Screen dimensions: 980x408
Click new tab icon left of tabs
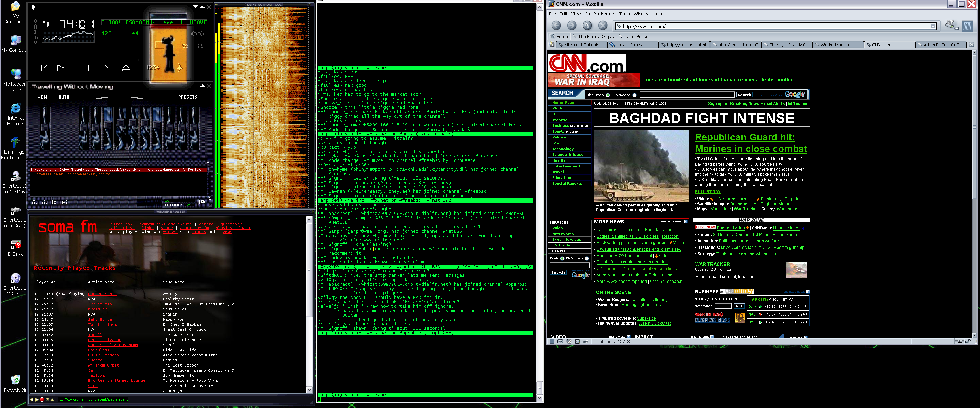[x=551, y=45]
